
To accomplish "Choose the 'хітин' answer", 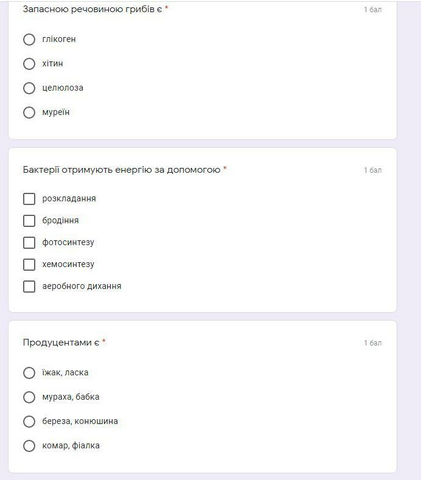I will point(29,64).
